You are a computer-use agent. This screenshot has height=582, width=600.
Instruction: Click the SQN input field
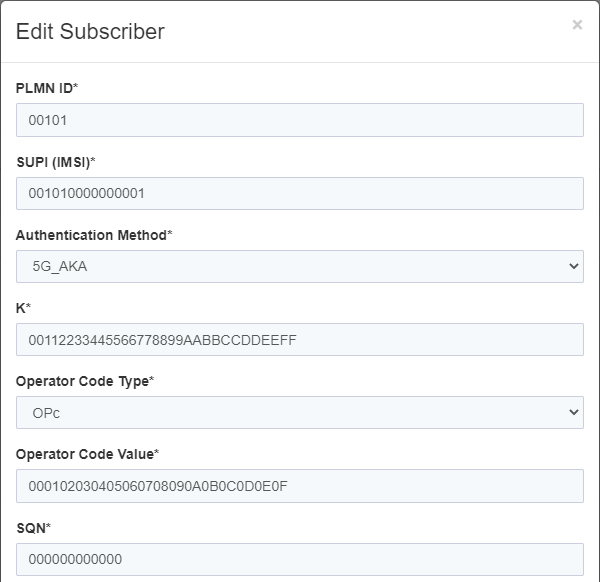pyautogui.click(x=299, y=559)
